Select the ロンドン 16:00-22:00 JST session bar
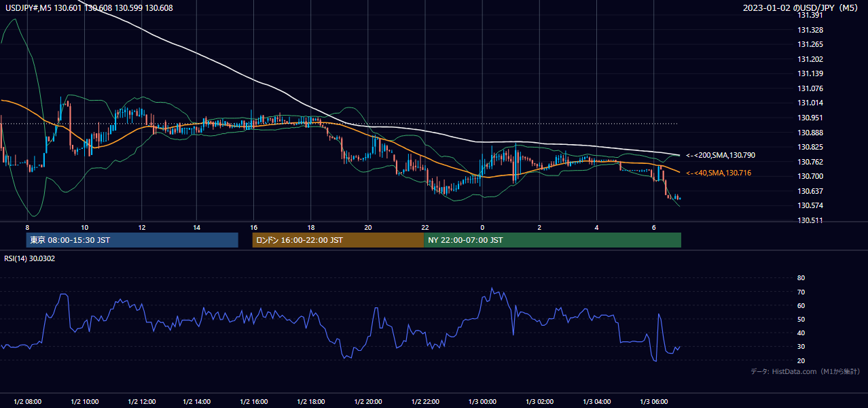868x408 pixels. 338,240
